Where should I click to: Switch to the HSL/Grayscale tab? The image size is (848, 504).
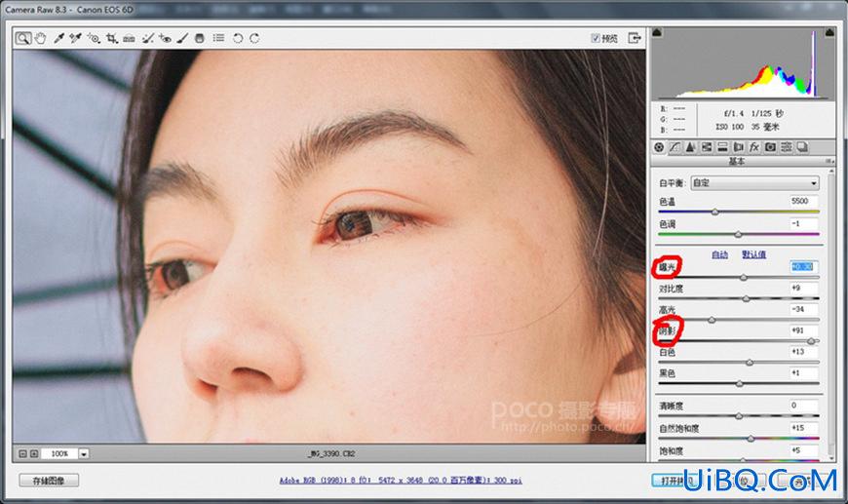[x=707, y=147]
